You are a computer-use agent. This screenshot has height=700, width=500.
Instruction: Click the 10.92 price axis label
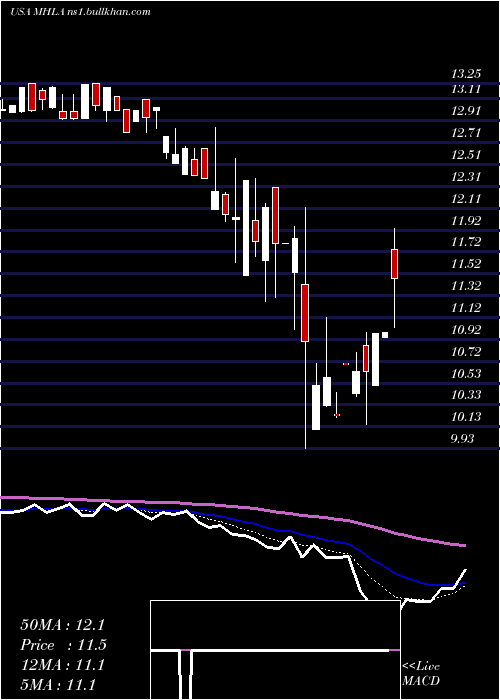tap(466, 330)
